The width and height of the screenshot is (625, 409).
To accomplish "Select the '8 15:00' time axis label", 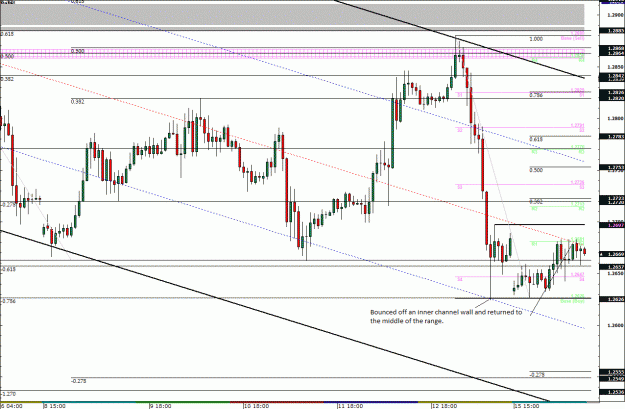I will (55, 406).
